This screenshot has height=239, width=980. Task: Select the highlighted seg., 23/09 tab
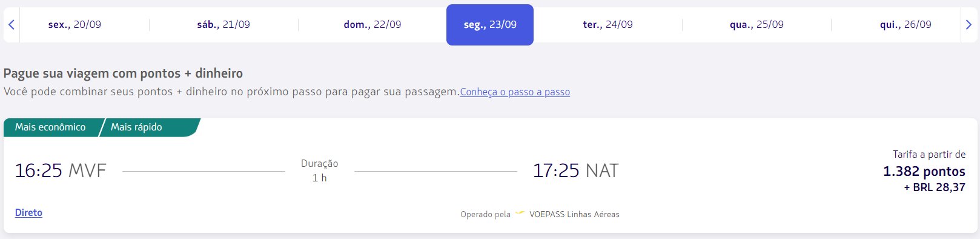(490, 25)
